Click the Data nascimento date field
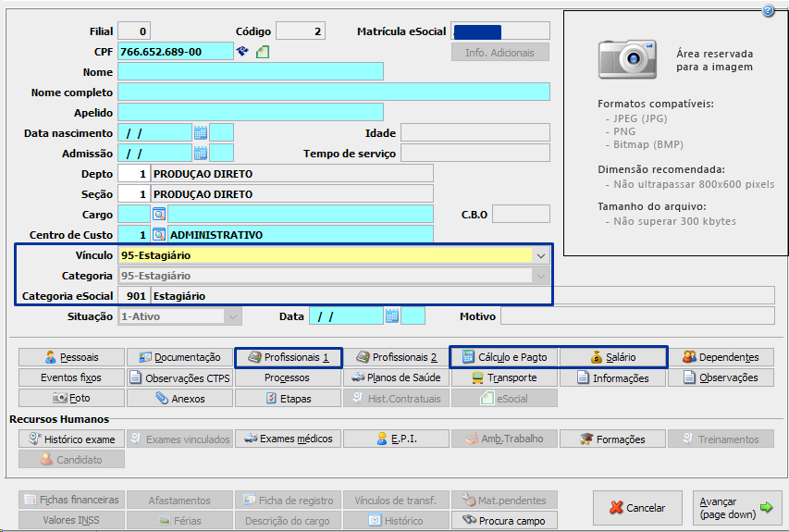The height and width of the screenshot is (532, 789). 155,133
